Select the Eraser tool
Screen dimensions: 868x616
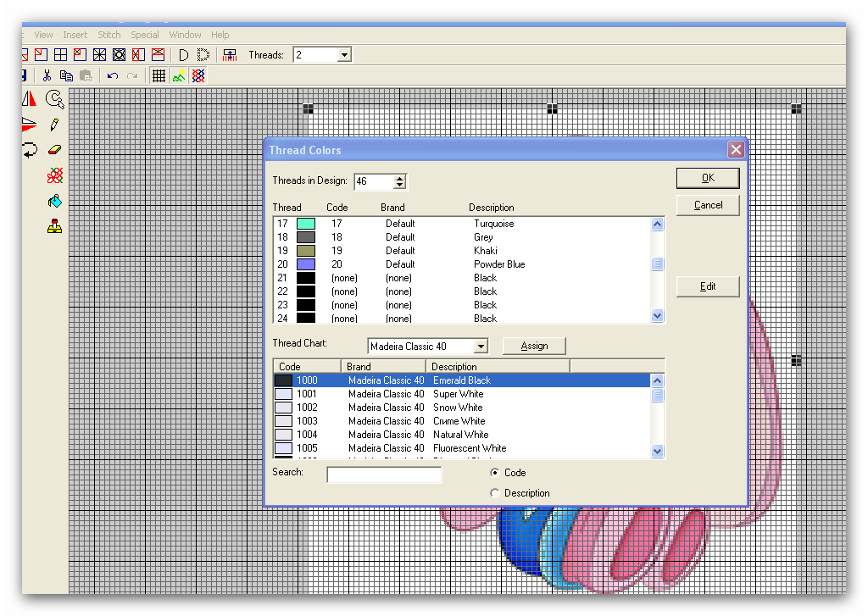click(x=55, y=150)
